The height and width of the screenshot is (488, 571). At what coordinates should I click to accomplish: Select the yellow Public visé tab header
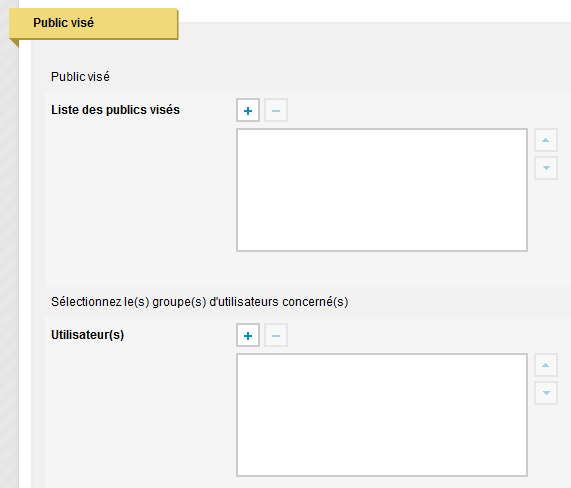pyautogui.click(x=94, y=23)
